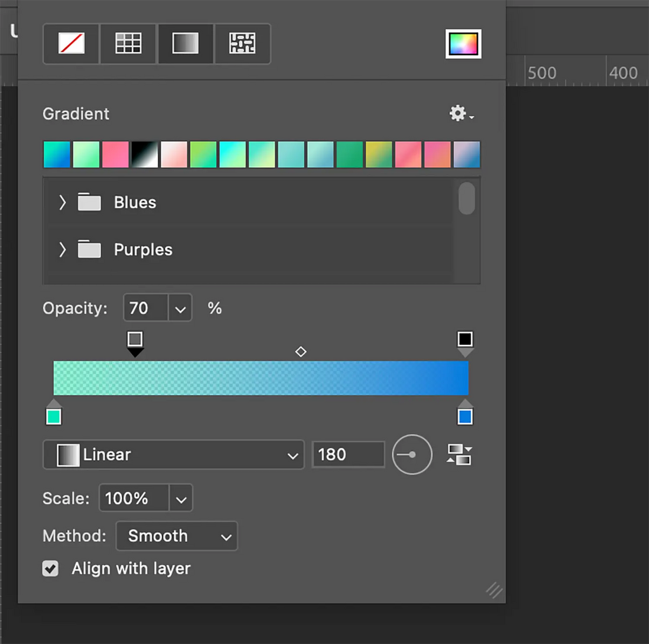Choose the solid pink recent gradient swatch

coord(115,155)
